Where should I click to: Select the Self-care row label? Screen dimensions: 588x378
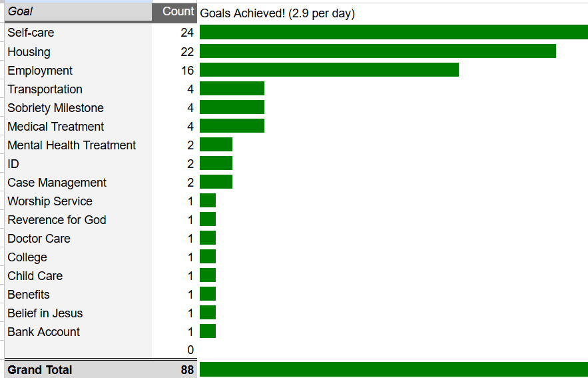click(x=31, y=33)
